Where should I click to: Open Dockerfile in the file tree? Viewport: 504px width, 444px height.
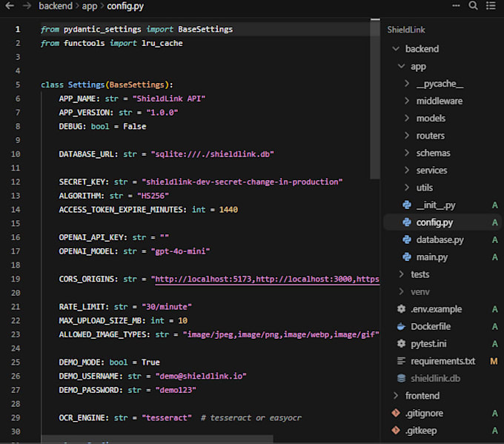(x=431, y=326)
